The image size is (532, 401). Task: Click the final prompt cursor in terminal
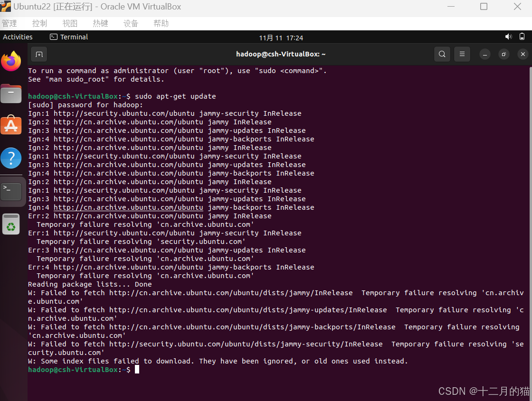(137, 370)
